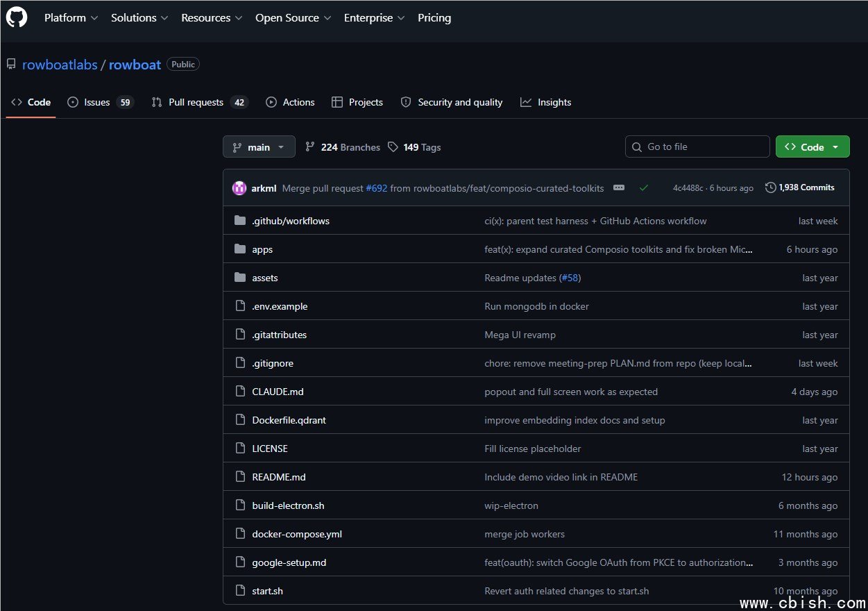Expand the Open Source menu
The image size is (868, 611).
(293, 18)
